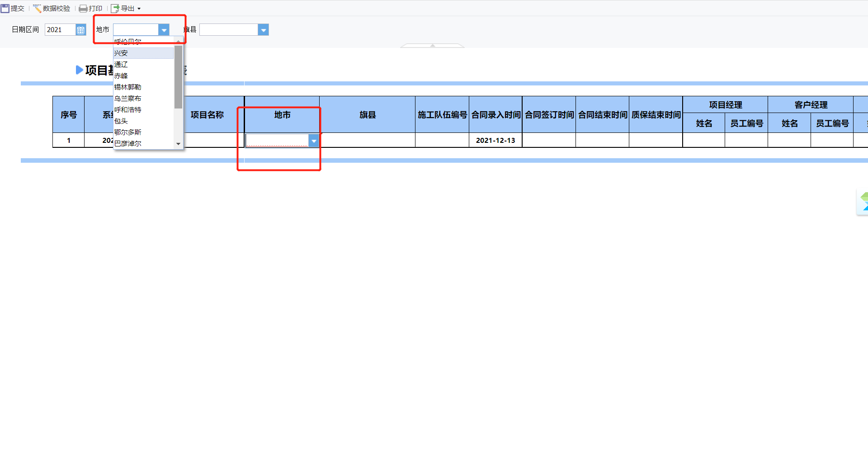This screenshot has width=868, height=462.
Task: Click the 旗县 cell in row 1
Action: click(368, 140)
